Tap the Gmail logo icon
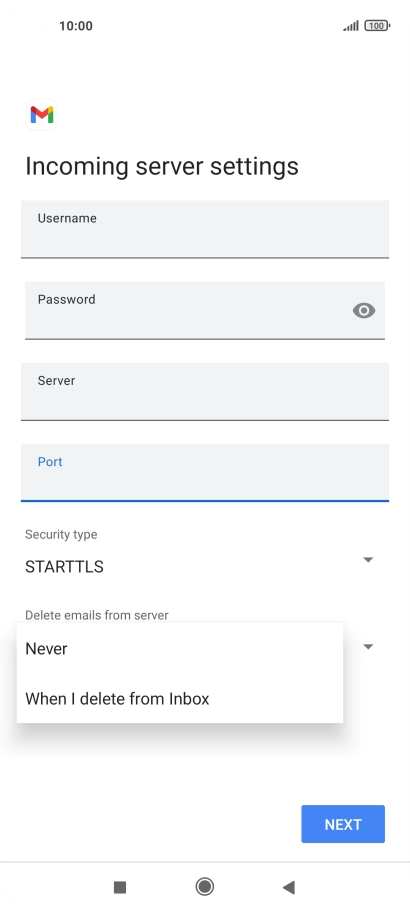This screenshot has width=410, height=911. tap(42, 114)
